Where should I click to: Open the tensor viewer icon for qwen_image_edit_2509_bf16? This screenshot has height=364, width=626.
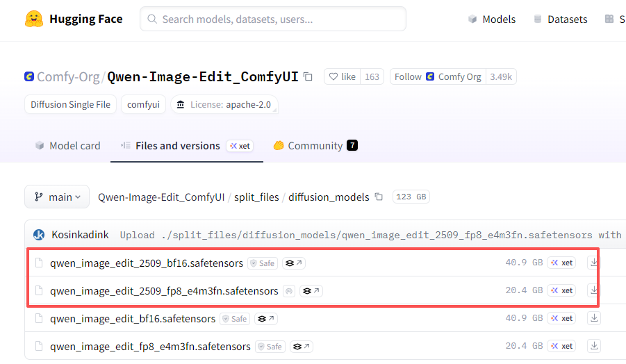[x=294, y=263]
